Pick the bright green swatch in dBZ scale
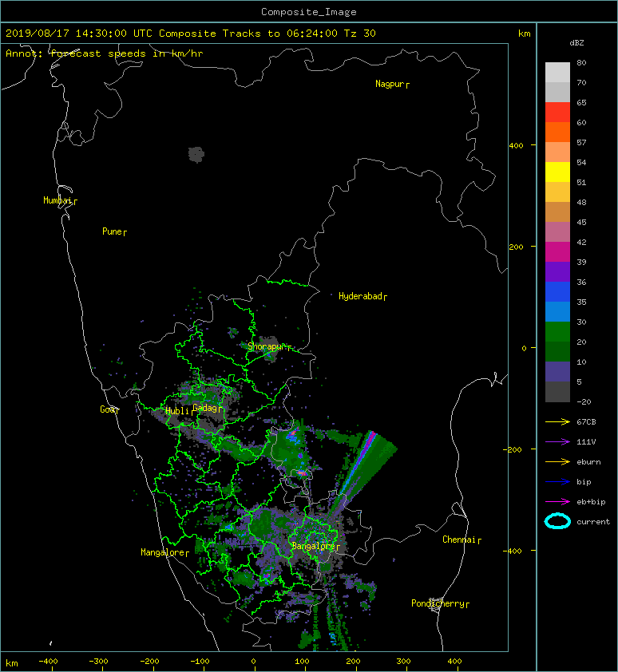Viewport: 618px width, 672px height. pos(557,331)
